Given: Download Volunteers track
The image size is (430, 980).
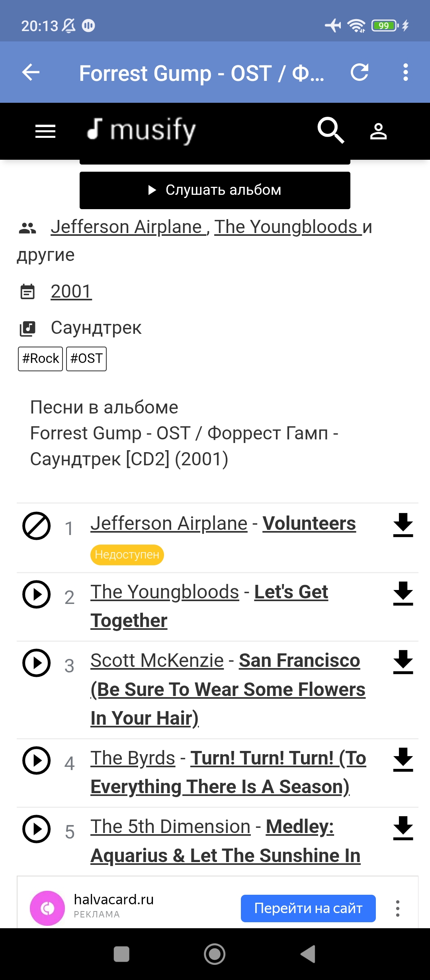Looking at the screenshot, I should tap(403, 525).
